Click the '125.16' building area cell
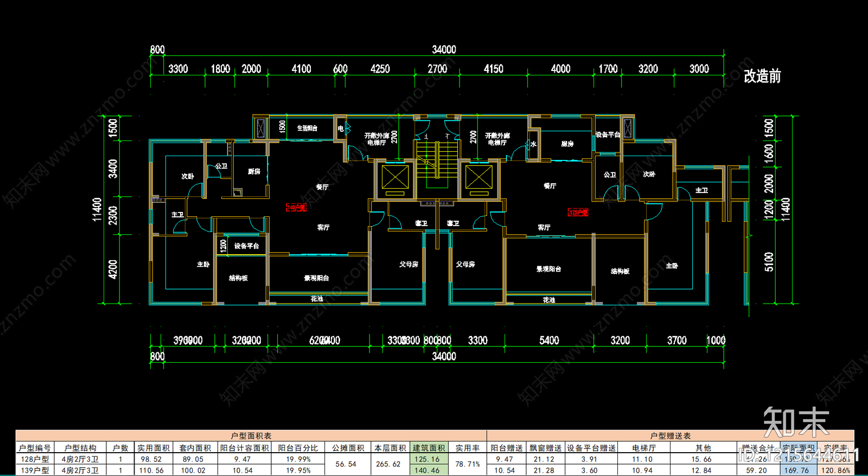The image size is (868, 476). [x=428, y=459]
